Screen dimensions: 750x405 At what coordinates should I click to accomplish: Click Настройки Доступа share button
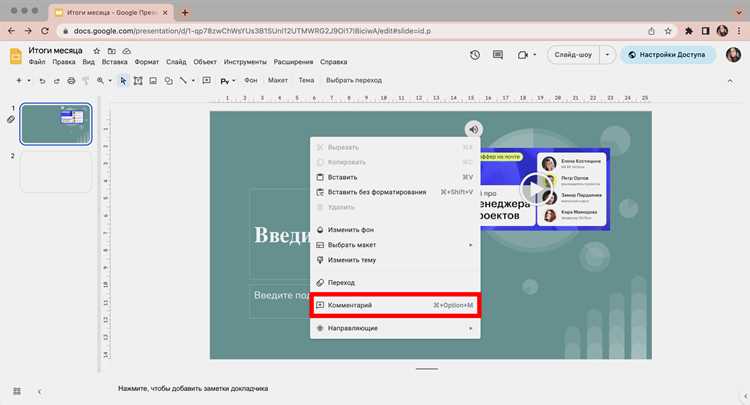(667, 55)
